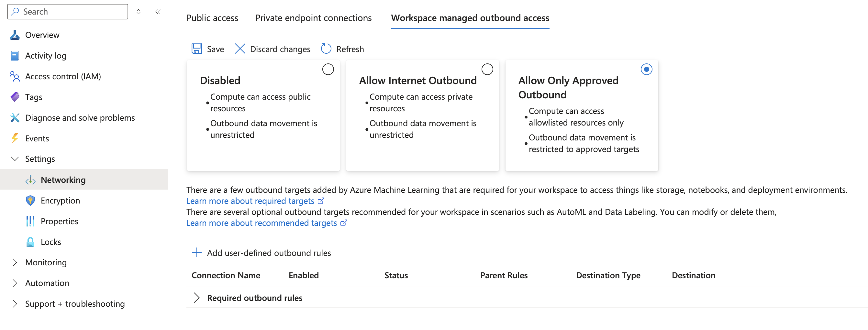Viewport: 868px width, 330px height.
Task: Click Diagnose and solve problems wrench icon
Action: tap(15, 118)
